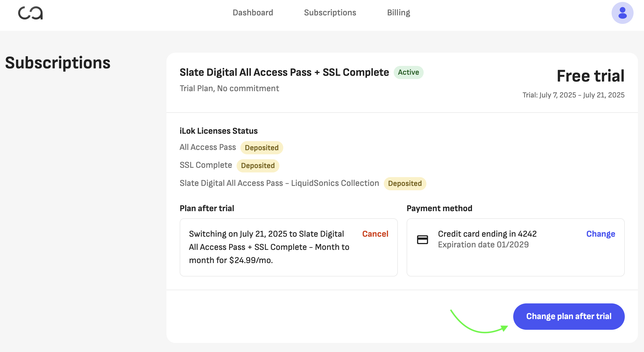Cancel the scheduled plan switch

click(375, 234)
